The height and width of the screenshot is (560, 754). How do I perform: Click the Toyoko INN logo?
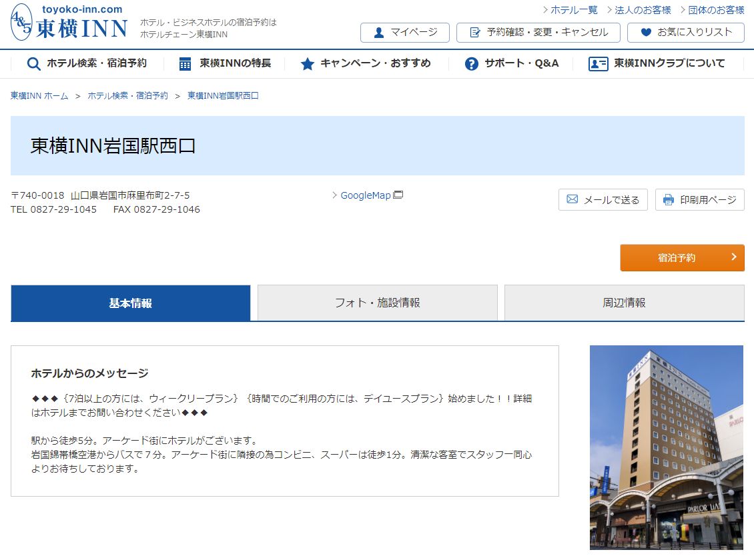(x=69, y=23)
